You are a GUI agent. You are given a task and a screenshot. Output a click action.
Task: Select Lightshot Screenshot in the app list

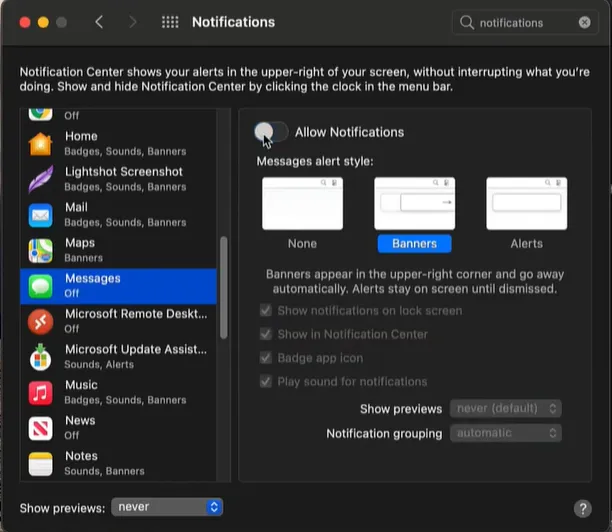[x=118, y=180]
